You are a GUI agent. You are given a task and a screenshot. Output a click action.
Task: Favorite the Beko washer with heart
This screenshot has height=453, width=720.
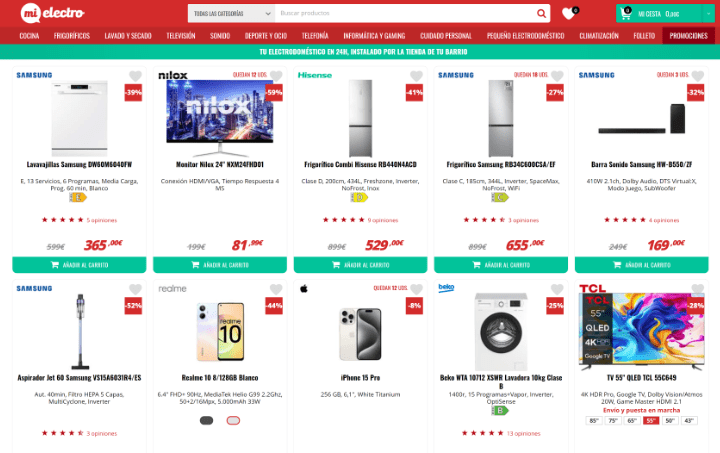tap(557, 289)
